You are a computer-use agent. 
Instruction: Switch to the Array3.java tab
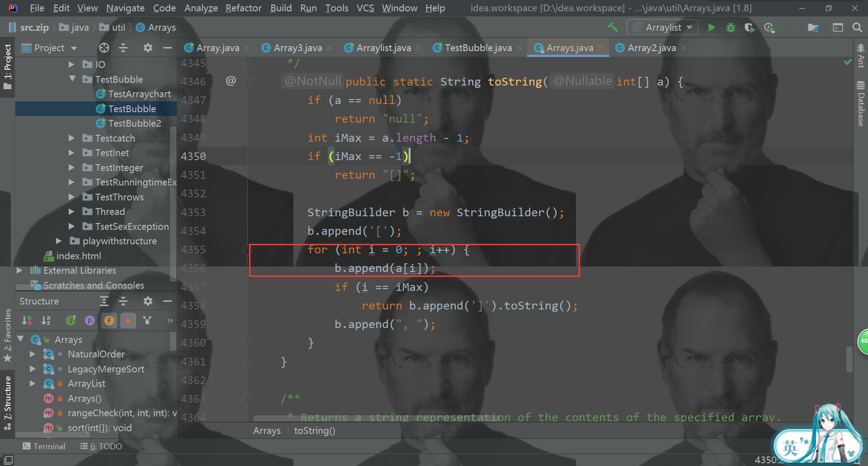[x=298, y=48]
